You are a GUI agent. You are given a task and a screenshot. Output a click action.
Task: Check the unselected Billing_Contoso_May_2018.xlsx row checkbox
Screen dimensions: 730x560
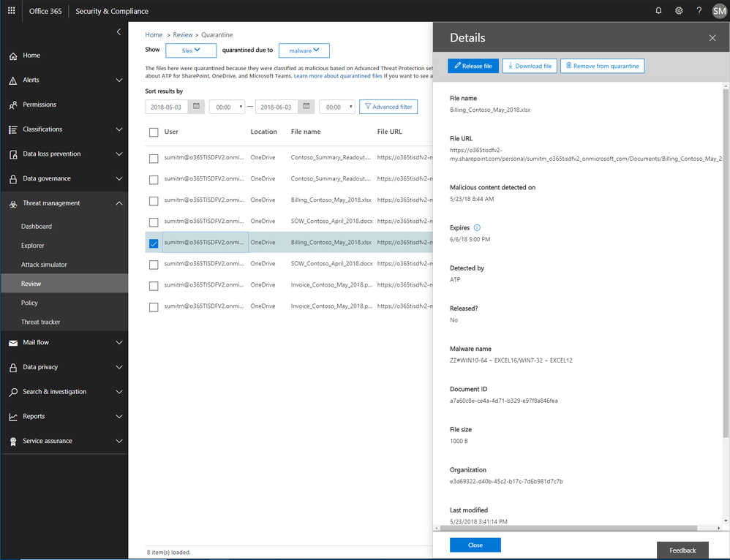point(154,201)
